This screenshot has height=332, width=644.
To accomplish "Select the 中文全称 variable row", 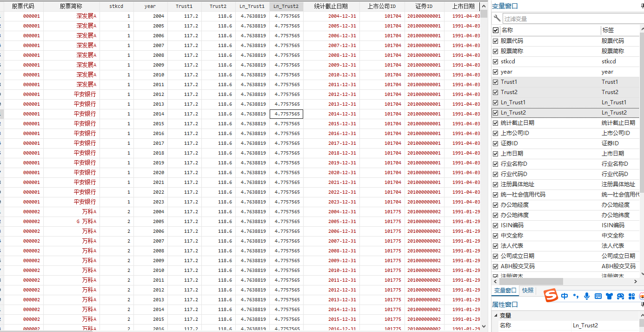I will [x=565, y=236].
